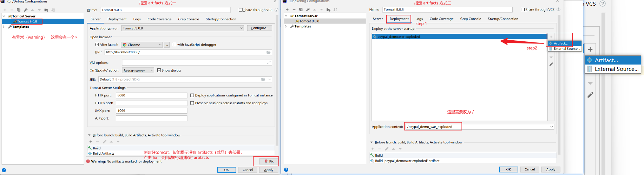Click the large pencil icon at far right
This screenshot has width=644, height=175.
point(590,95)
